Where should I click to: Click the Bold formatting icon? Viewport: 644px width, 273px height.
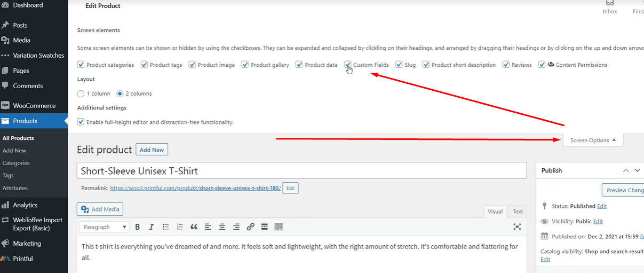click(137, 227)
